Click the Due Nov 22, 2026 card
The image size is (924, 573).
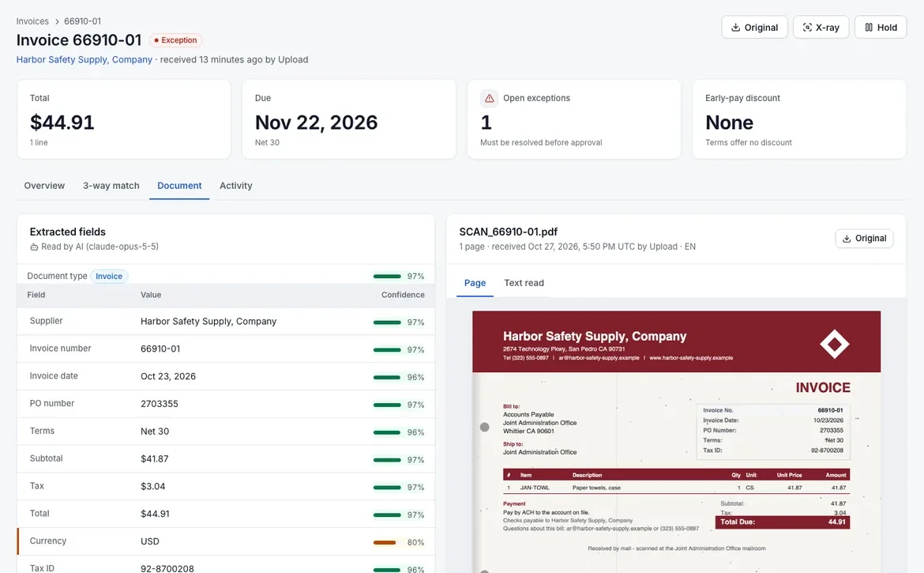click(349, 119)
